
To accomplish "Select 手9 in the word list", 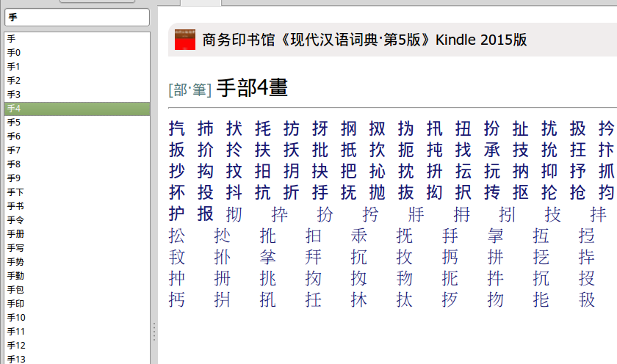I will point(77,178).
